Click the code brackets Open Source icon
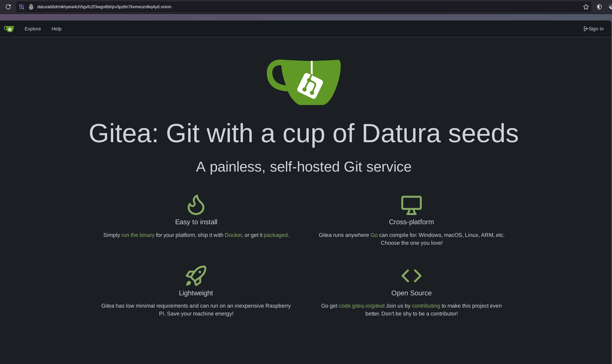Viewport: 612px width, 364px height. point(412,276)
